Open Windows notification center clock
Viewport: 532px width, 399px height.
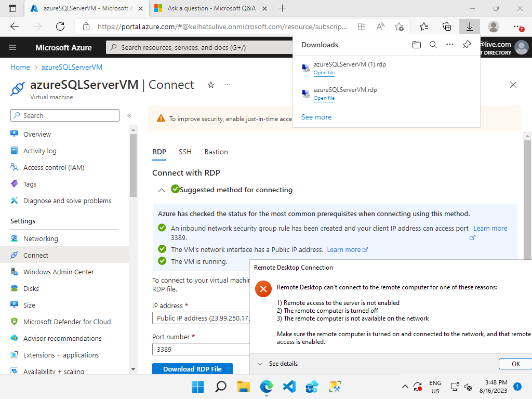tap(494, 387)
